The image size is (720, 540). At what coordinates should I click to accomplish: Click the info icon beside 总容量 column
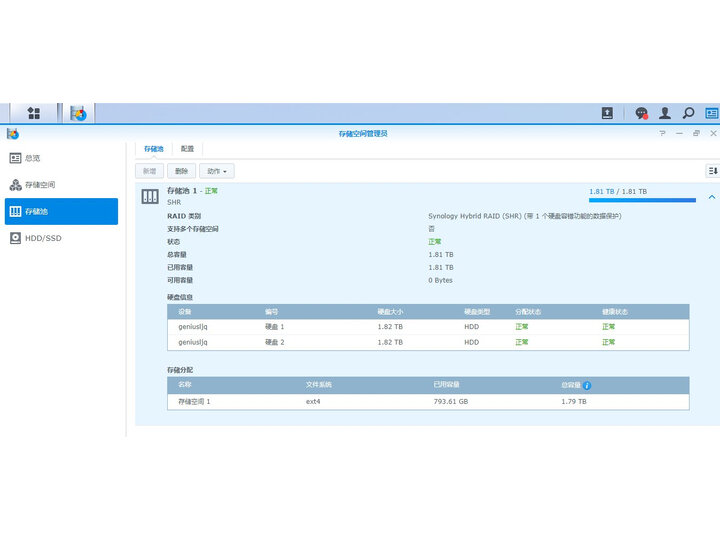pyautogui.click(x=587, y=385)
